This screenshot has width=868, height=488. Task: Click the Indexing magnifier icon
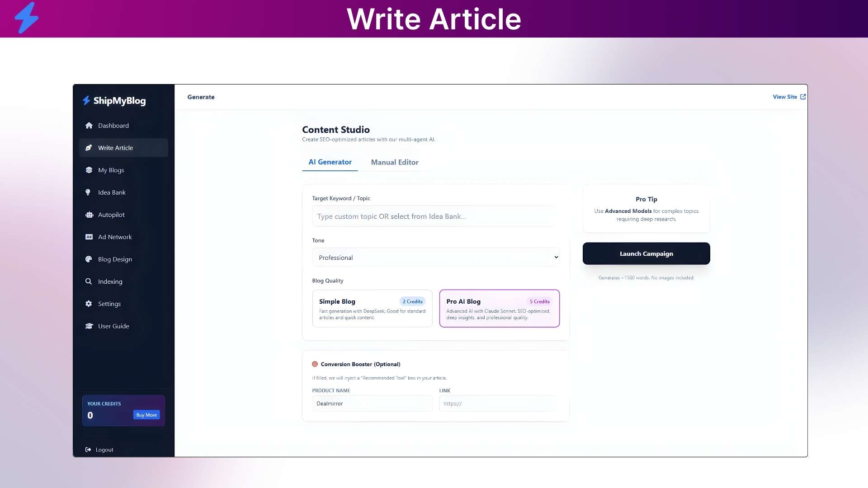(x=89, y=282)
